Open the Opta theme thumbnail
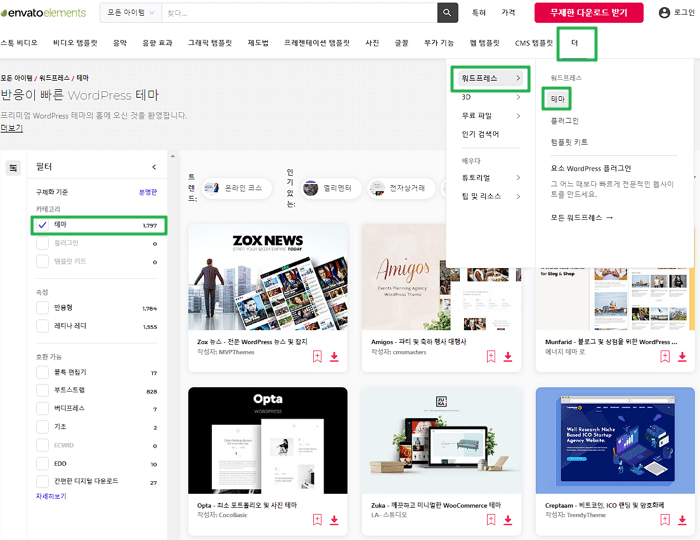700x540 pixels. click(267, 440)
